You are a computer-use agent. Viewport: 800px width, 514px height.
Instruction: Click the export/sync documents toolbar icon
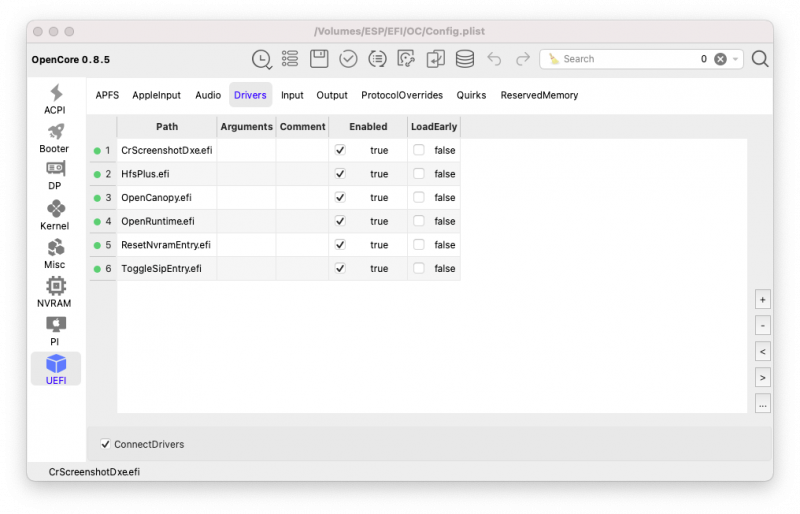pos(435,59)
